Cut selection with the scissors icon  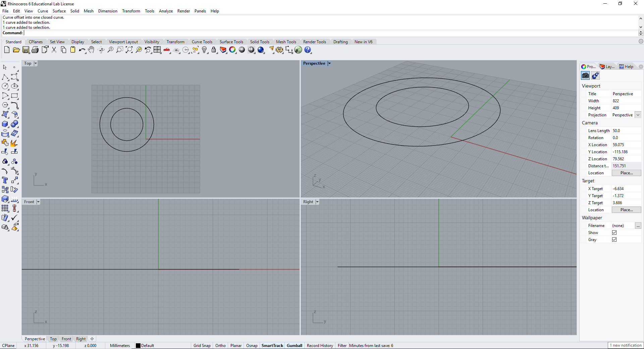coord(54,50)
